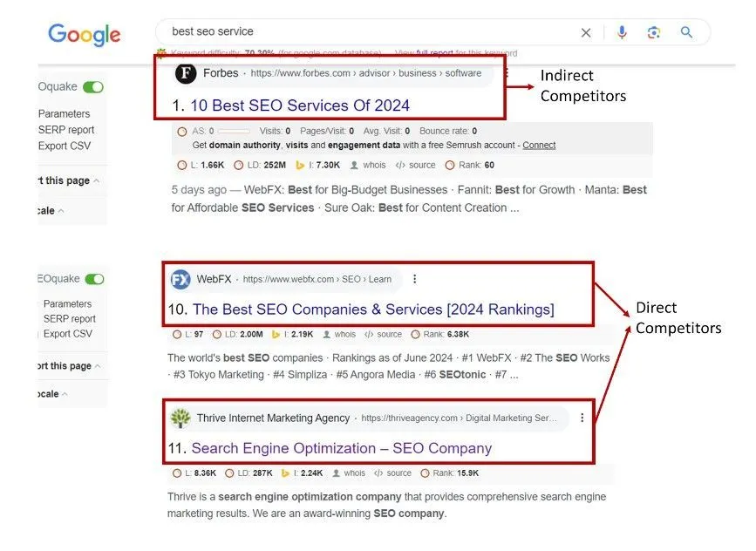756x551 pixels.
Task: Click the Semrush Connect link
Action: click(539, 145)
